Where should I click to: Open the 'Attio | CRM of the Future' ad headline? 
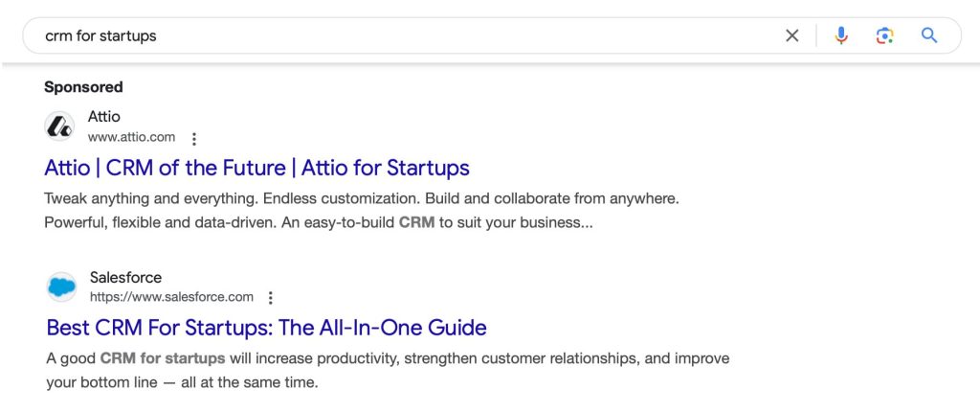pos(256,169)
